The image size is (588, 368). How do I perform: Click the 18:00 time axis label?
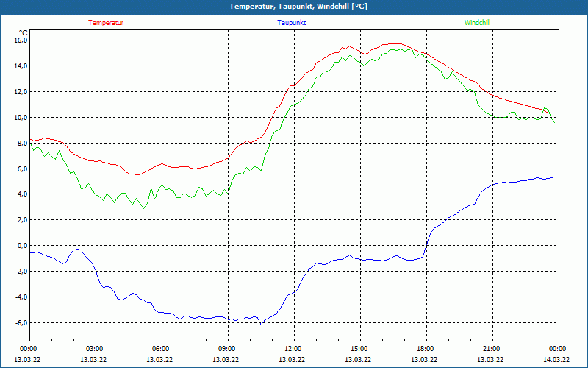click(426, 349)
